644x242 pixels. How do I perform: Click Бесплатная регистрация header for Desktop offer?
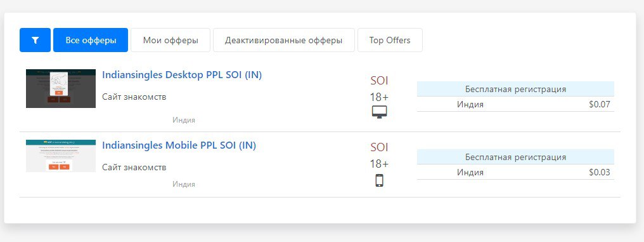pyautogui.click(x=515, y=89)
